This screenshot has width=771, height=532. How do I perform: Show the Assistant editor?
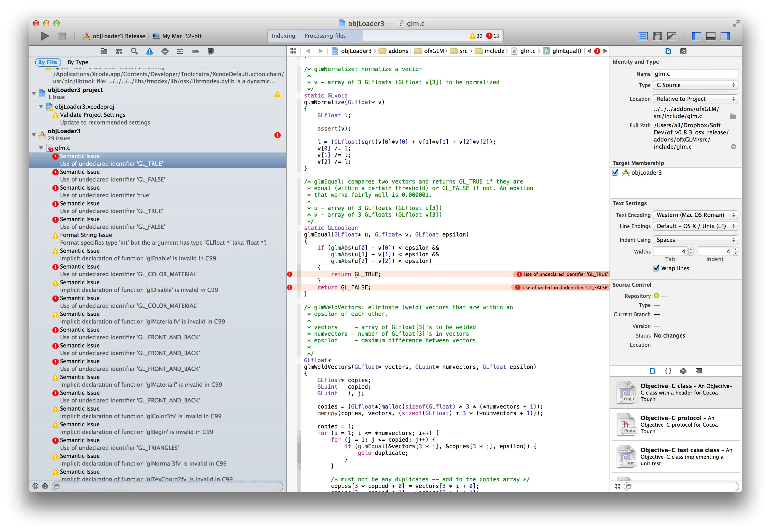pos(657,36)
